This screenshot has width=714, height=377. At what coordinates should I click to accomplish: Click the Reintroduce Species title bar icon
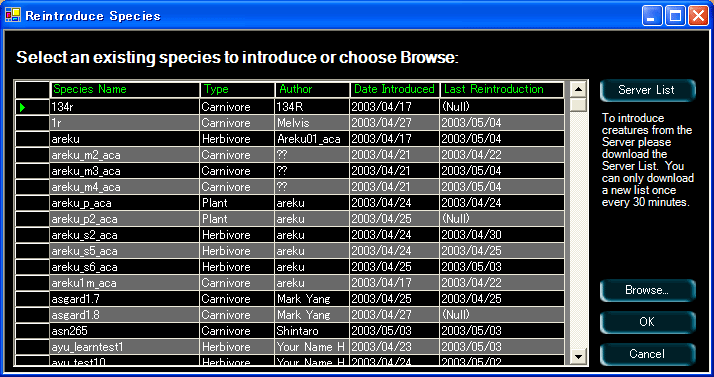coord(13,15)
